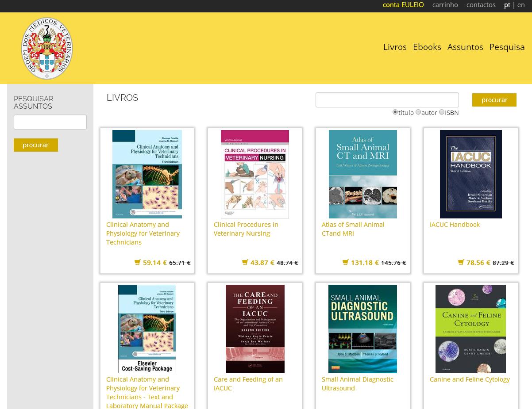Image resolution: width=532 pixels, height=409 pixels.
Task: Click cart icon beside 78,56 € price
Action: point(461,262)
